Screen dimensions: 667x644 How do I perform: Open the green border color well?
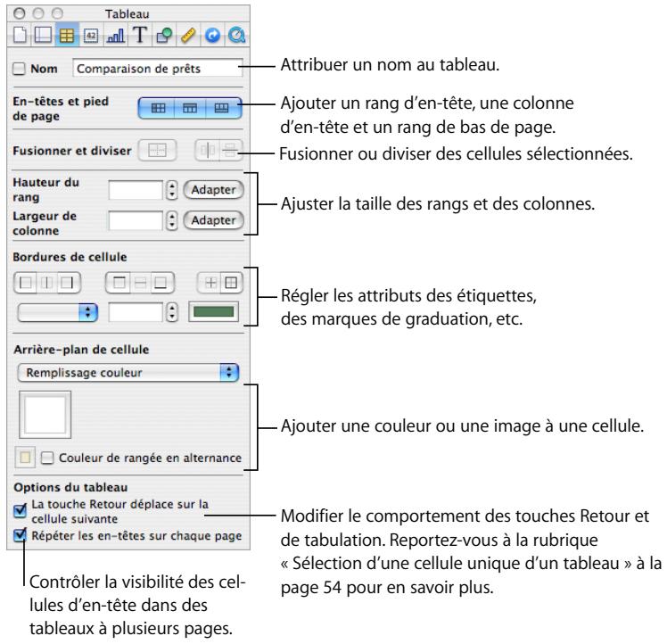[x=213, y=312]
